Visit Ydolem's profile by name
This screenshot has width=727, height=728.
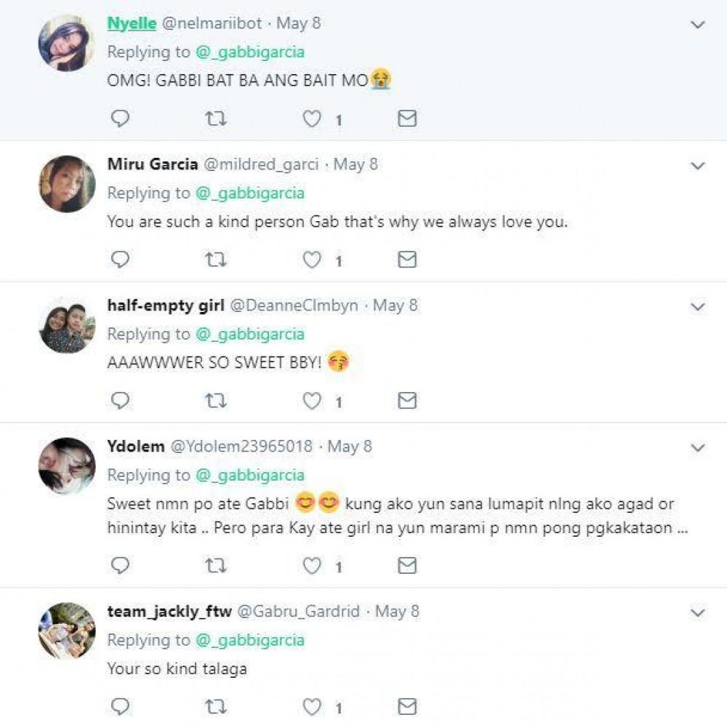tap(136, 446)
